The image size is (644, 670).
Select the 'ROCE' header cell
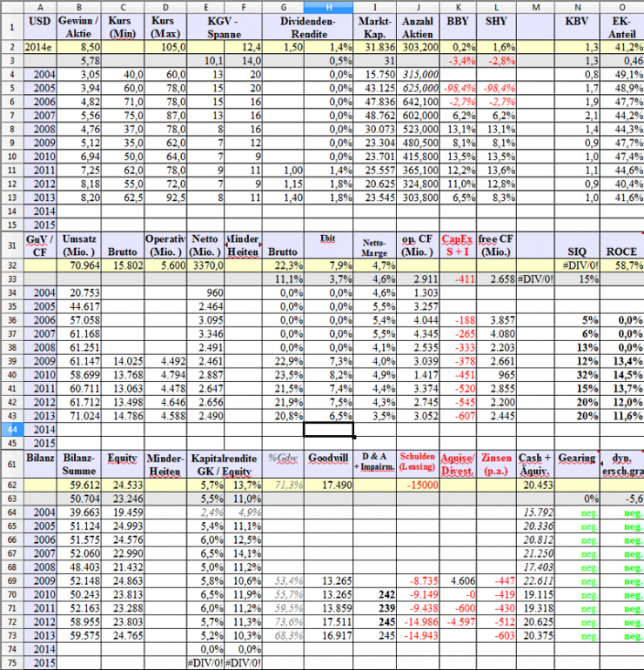621,245
